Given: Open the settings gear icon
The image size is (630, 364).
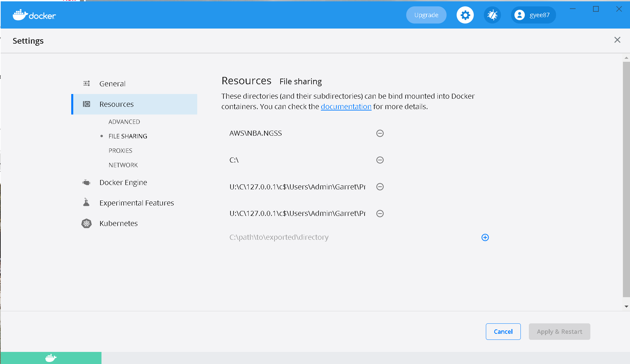Looking at the screenshot, I should pyautogui.click(x=465, y=15).
